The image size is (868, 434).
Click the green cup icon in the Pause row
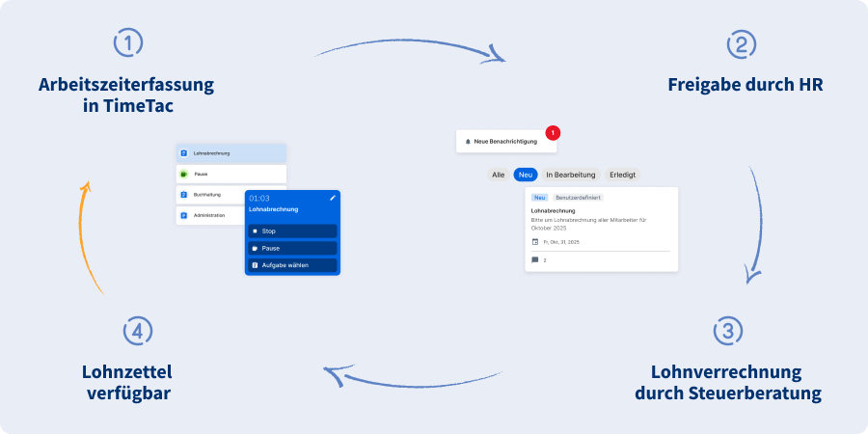point(184,174)
